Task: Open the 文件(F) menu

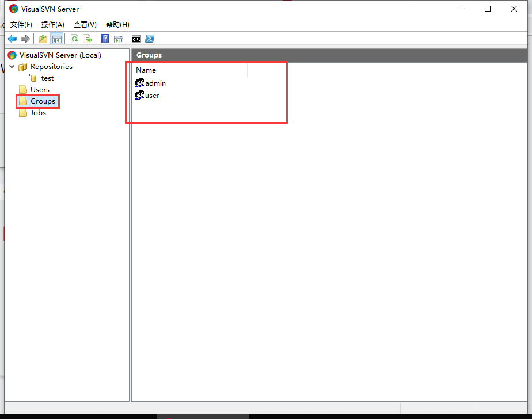Action: pos(21,24)
